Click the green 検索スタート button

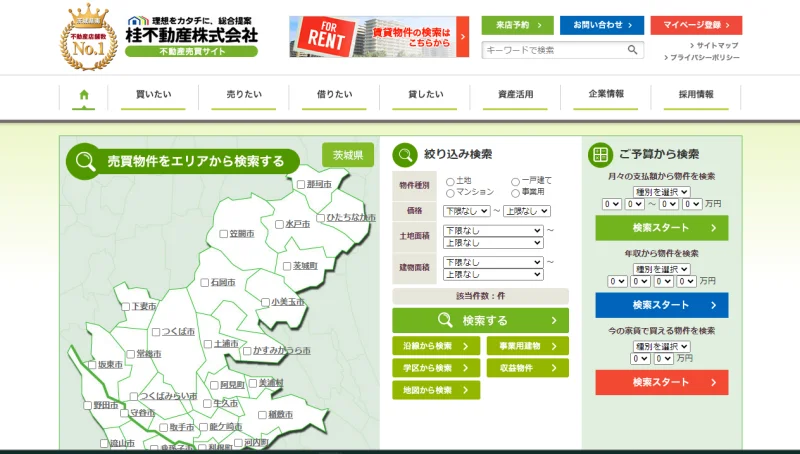662,228
